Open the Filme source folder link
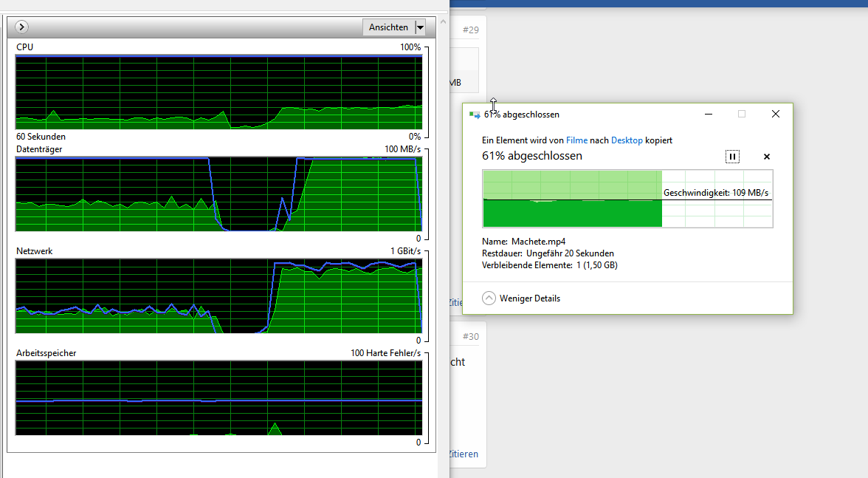868x478 pixels. click(x=578, y=140)
